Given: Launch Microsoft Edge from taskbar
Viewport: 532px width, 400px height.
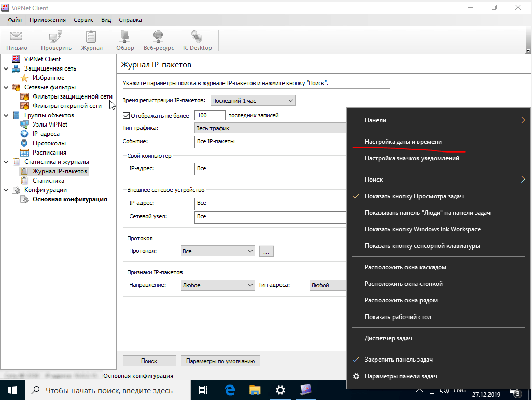Looking at the screenshot, I should point(230,390).
